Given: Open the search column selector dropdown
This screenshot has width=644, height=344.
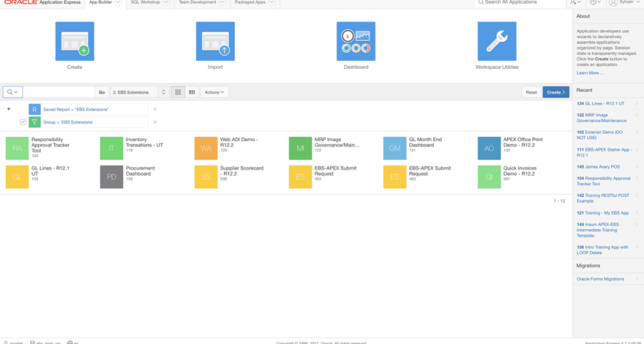Looking at the screenshot, I should pyautogui.click(x=12, y=92).
